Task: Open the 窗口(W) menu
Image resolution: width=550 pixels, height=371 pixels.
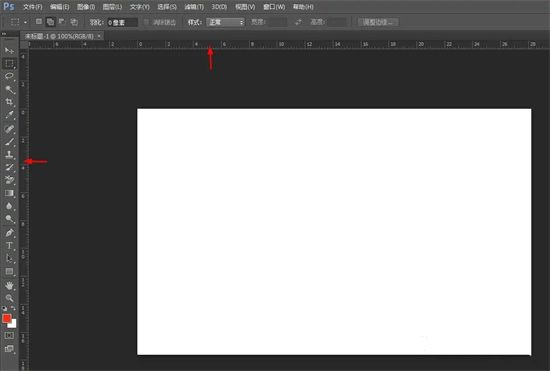Action: 274,7
